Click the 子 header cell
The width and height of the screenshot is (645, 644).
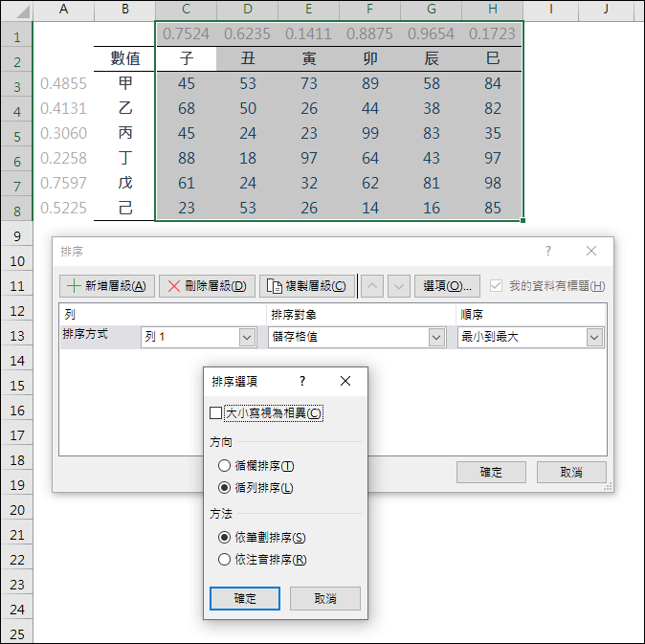186,58
